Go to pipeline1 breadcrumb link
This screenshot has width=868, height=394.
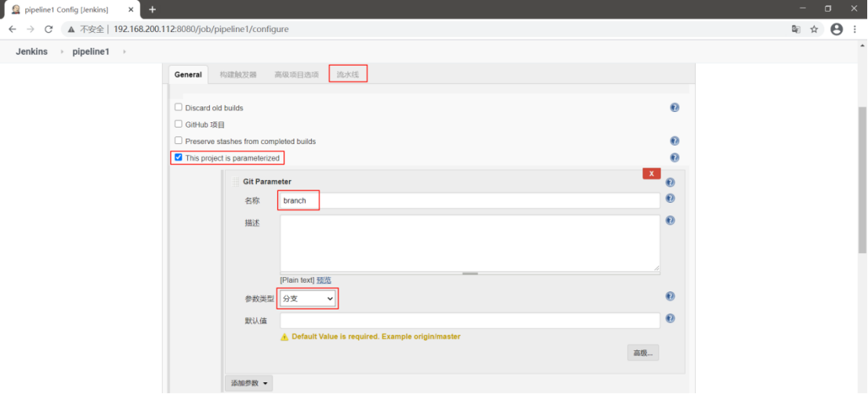91,52
